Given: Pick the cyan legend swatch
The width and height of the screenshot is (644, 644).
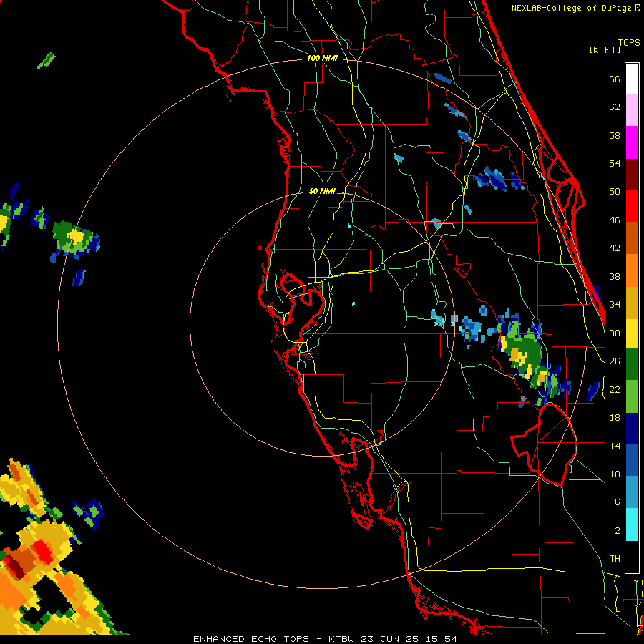Looking at the screenshot, I should [632, 525].
